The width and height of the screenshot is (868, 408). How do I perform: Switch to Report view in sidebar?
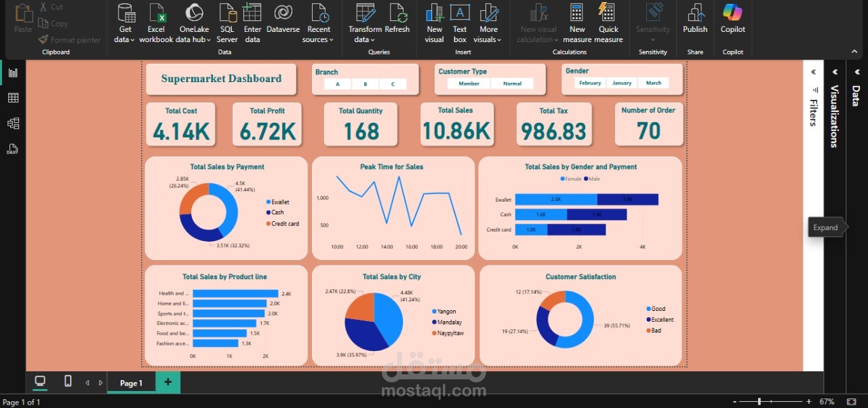pos(13,73)
